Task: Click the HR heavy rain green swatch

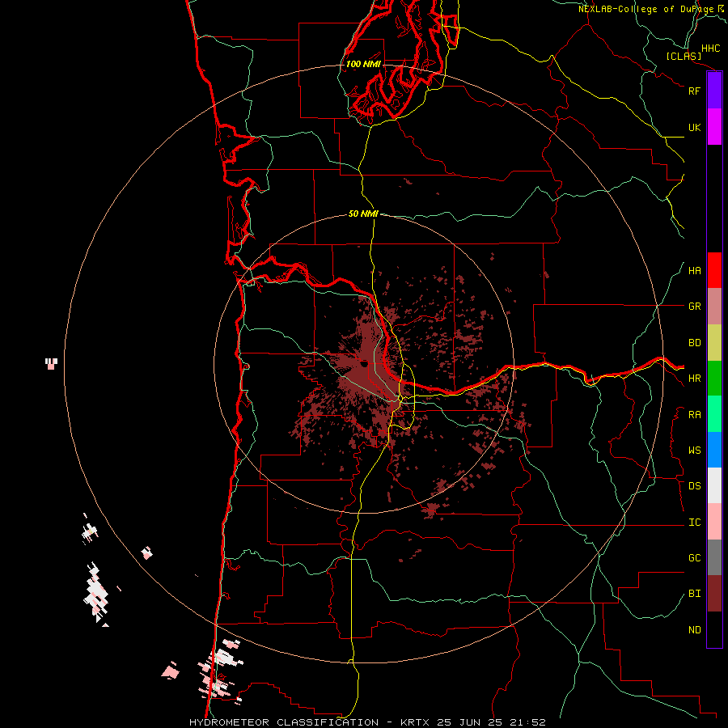Action: 714,379
